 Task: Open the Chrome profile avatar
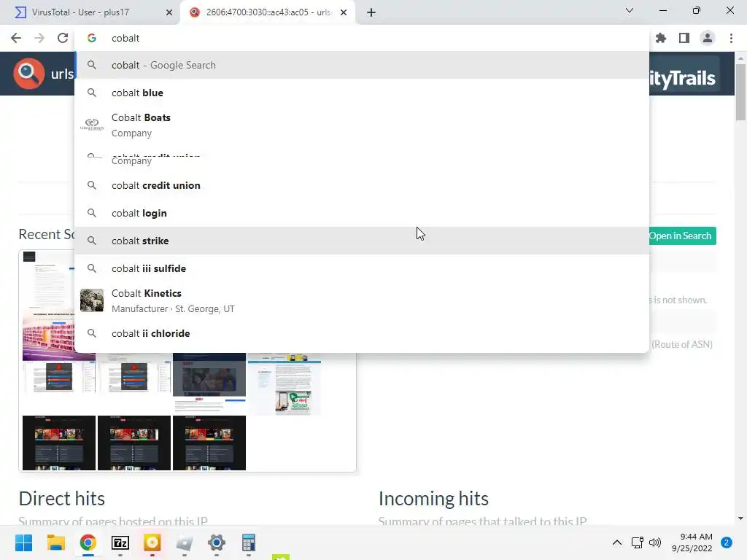(708, 38)
